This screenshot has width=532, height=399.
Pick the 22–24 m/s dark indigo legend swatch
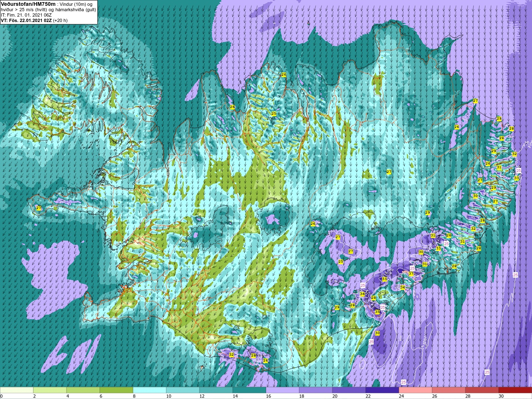point(382,390)
